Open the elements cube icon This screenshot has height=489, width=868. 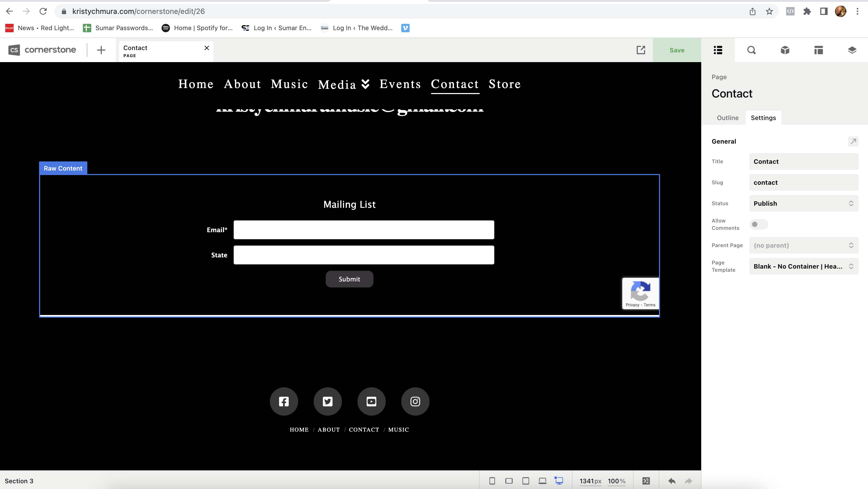click(785, 50)
